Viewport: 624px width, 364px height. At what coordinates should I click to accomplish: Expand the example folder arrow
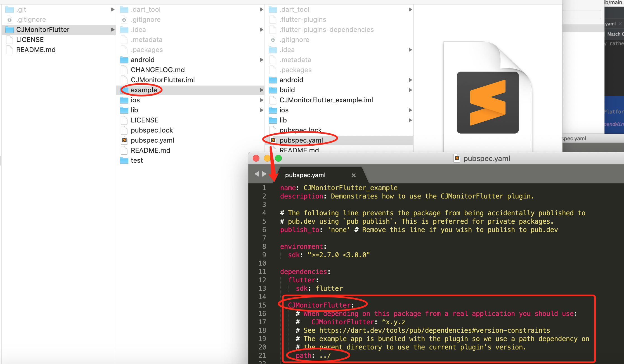point(261,90)
